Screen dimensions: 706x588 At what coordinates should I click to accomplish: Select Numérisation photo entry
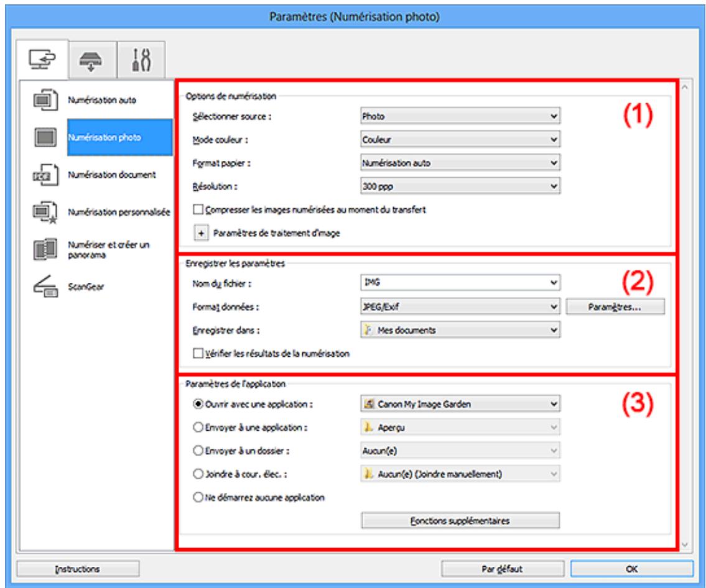click(120, 137)
